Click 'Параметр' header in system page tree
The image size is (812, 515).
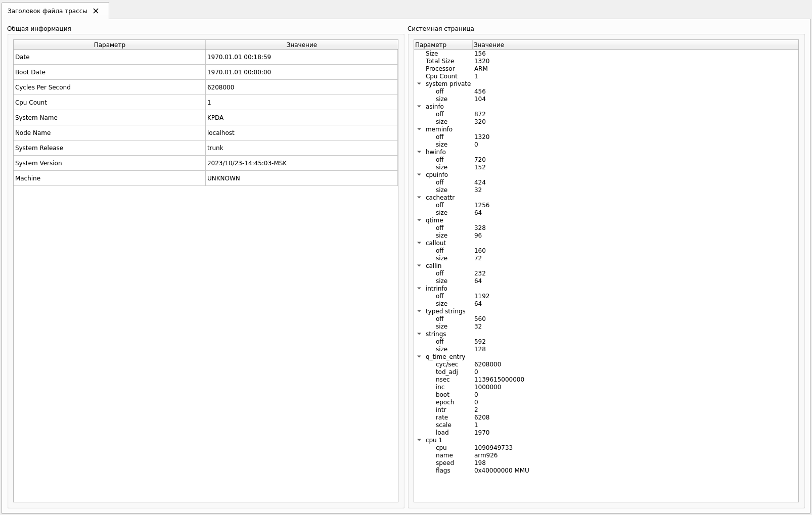[x=431, y=44]
